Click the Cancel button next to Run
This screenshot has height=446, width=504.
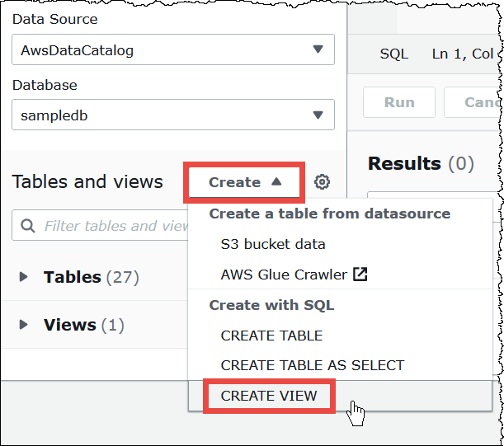point(473,103)
